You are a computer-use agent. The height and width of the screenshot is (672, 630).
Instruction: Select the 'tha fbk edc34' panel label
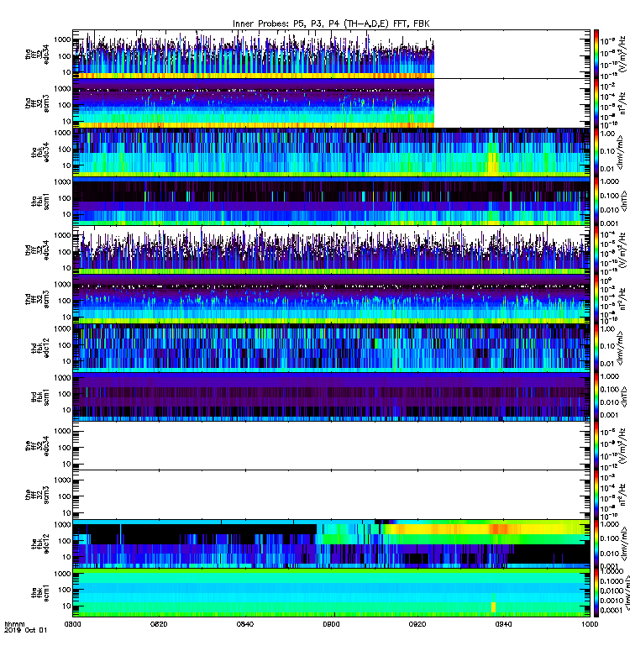tap(40, 152)
